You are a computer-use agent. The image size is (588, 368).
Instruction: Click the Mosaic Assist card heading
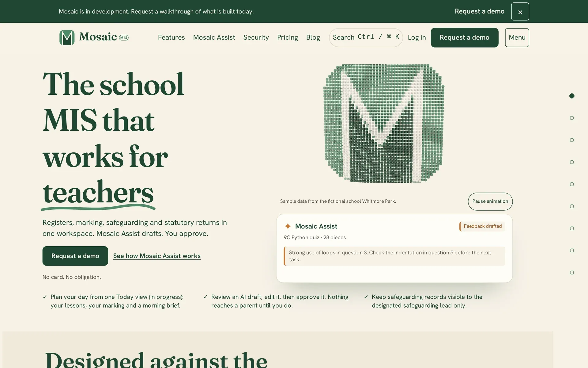[316, 226]
